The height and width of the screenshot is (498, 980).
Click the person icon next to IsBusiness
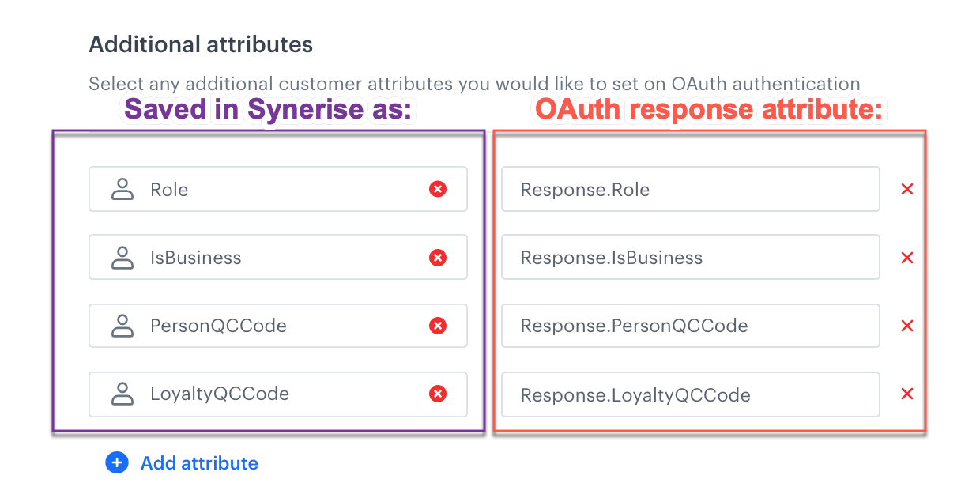click(122, 257)
